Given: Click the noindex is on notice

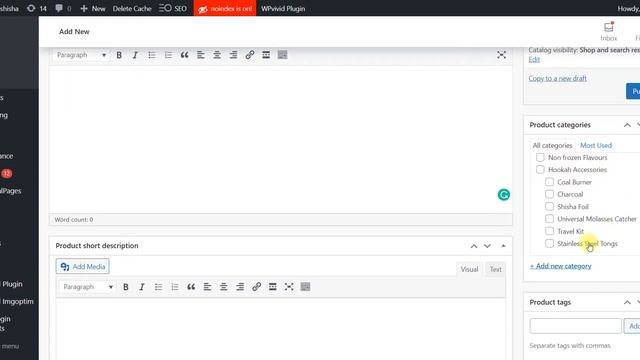Looking at the screenshot, I should pos(225,8).
